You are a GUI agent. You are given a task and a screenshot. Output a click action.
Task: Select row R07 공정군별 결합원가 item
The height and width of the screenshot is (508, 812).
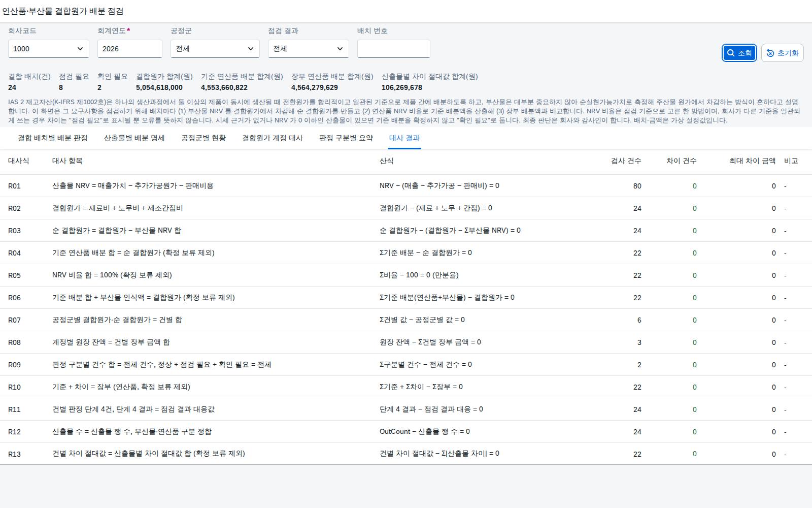click(117, 320)
